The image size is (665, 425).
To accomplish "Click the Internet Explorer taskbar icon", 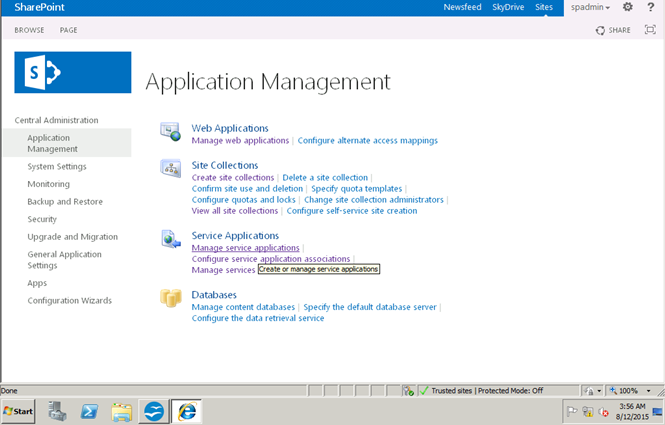I will (x=187, y=411).
